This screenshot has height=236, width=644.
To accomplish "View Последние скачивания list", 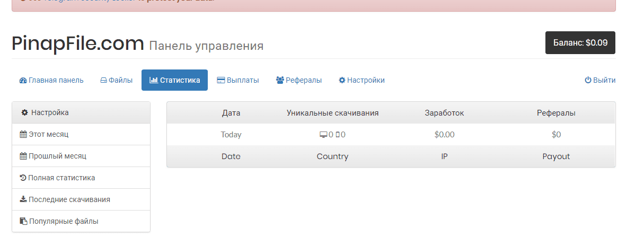I will coord(81,199).
